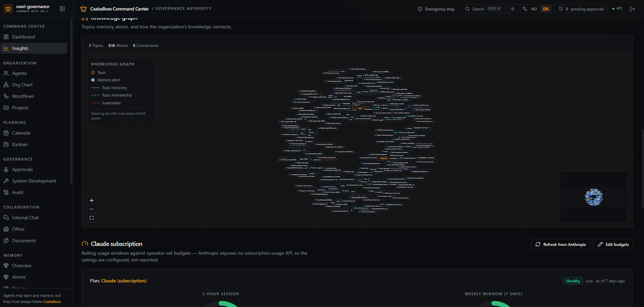Click the Atoms gem icon
Screen dimensions: 644x307
(x=6, y=277)
